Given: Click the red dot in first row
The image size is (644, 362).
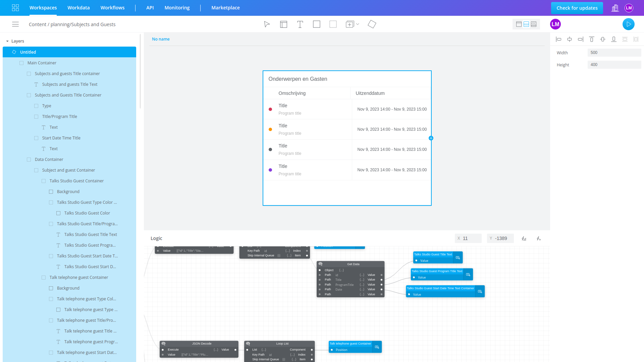Looking at the screenshot, I should tap(270, 109).
